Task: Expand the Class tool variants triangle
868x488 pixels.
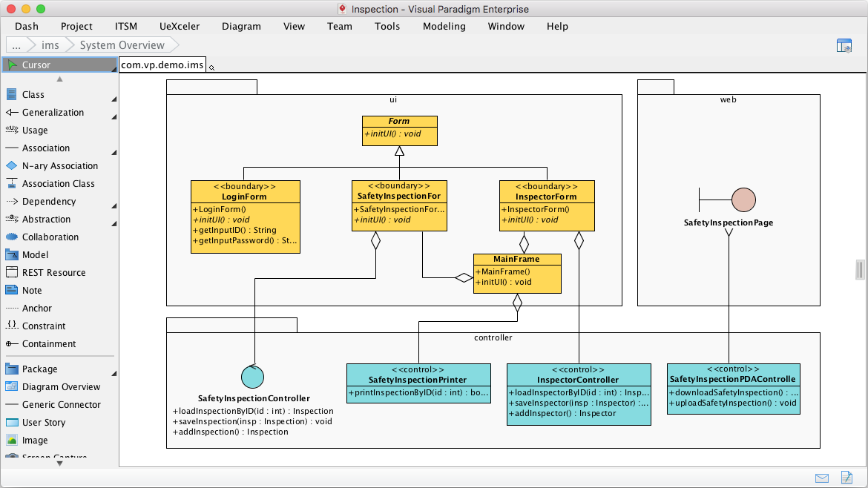Action: [114, 99]
